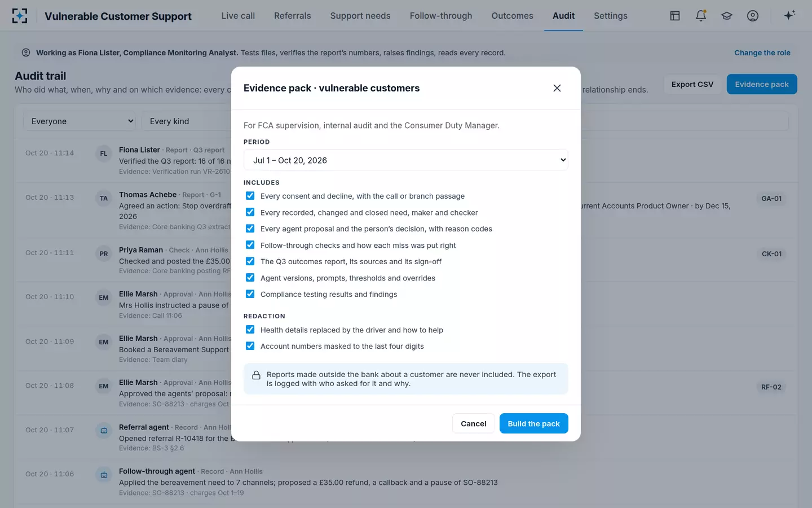
Task: Toggle Every agent proposal checkbox
Action: [x=250, y=229]
